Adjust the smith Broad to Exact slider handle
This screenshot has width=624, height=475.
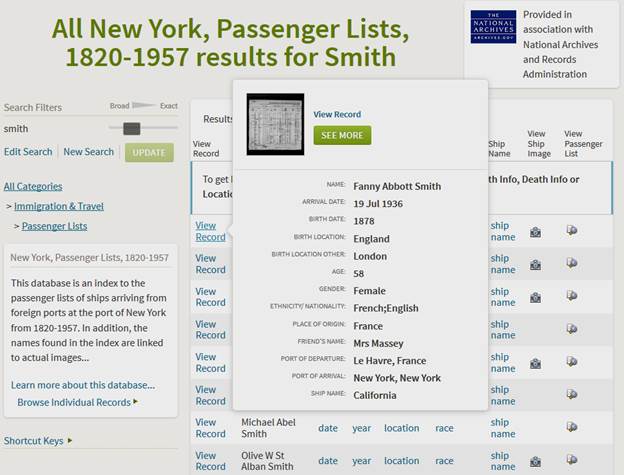click(132, 128)
